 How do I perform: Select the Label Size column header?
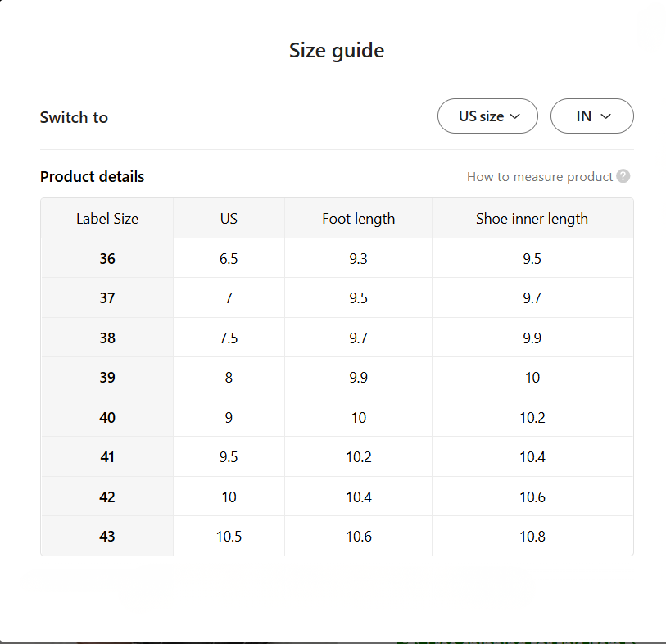click(107, 219)
